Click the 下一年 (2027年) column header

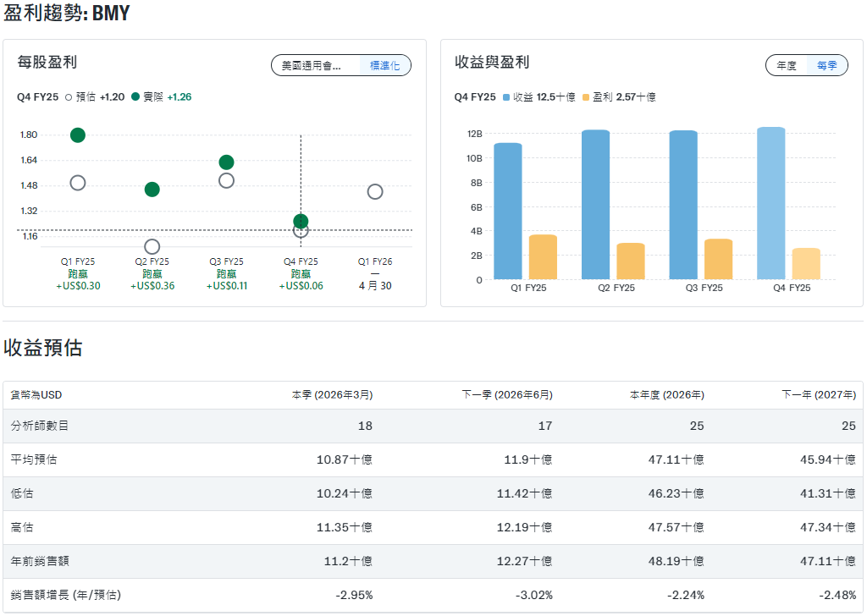pyautogui.click(x=819, y=393)
